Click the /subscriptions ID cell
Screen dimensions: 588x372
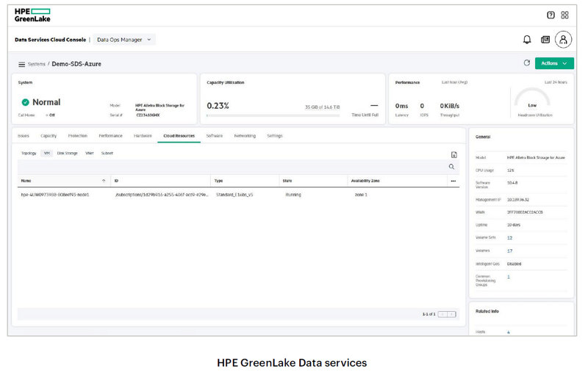coord(162,195)
